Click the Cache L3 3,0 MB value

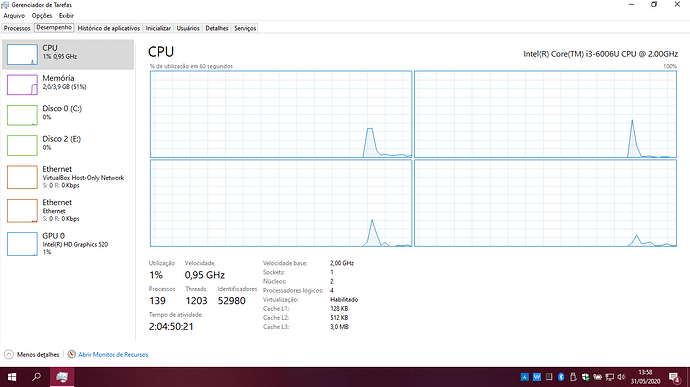coord(339,327)
